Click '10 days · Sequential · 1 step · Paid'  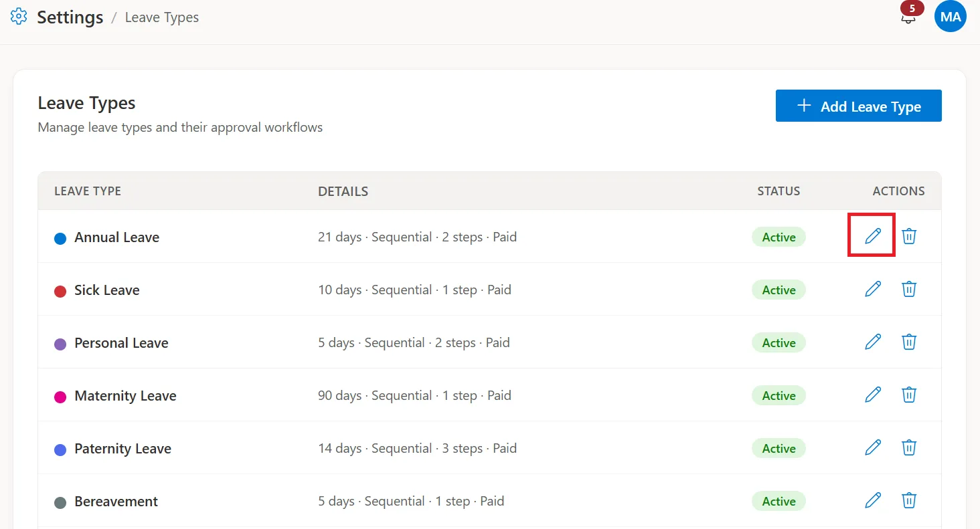414,290
